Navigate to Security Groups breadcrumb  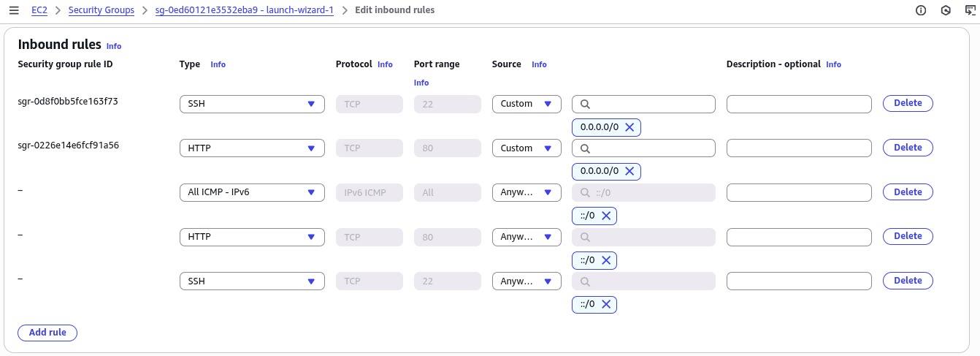102,10
